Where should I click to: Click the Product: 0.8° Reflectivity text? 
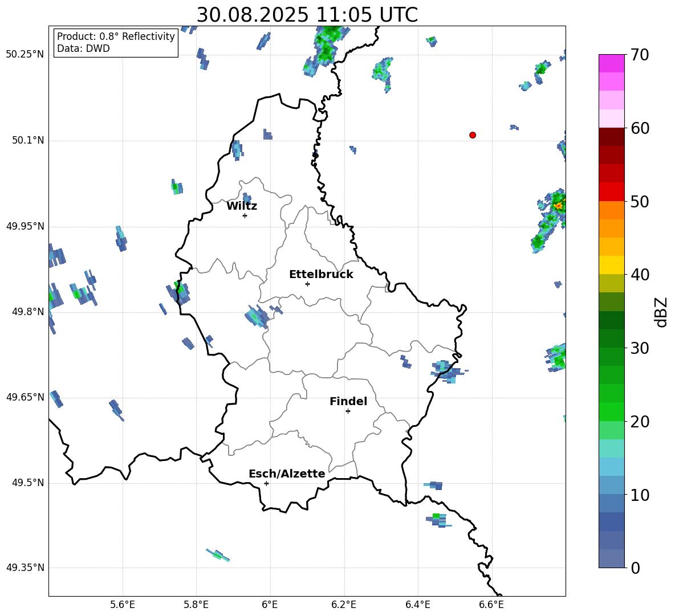pos(116,36)
